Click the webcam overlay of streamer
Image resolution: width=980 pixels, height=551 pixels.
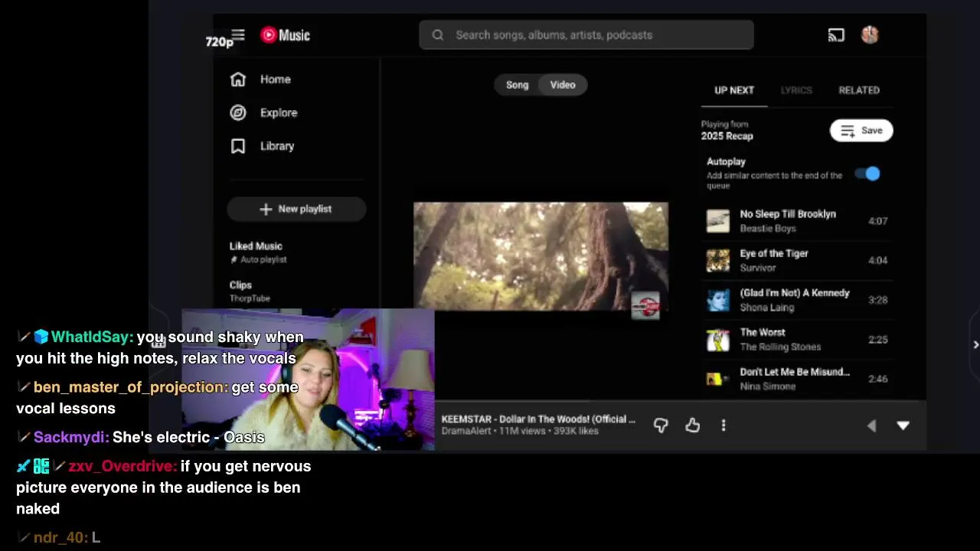point(308,380)
